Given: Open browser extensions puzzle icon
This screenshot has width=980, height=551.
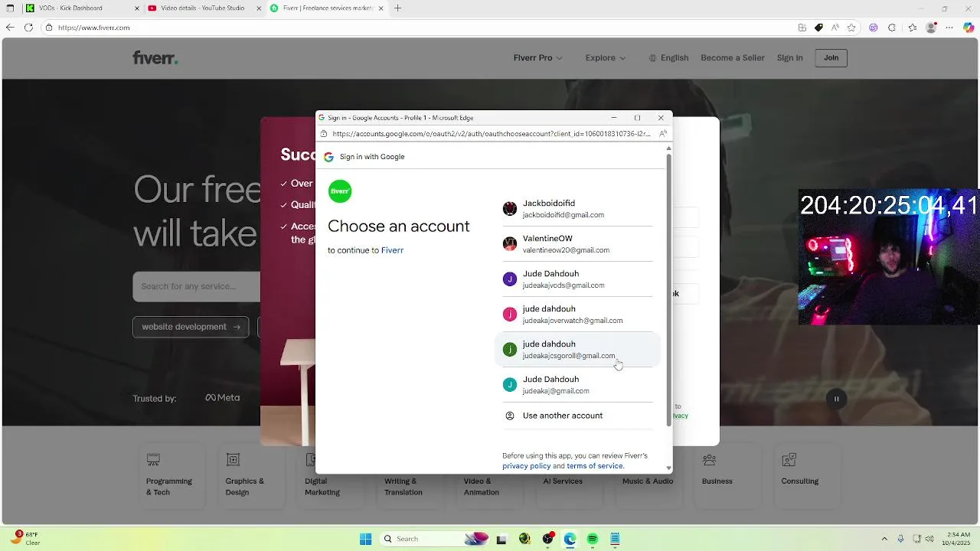Looking at the screenshot, I should point(892,28).
